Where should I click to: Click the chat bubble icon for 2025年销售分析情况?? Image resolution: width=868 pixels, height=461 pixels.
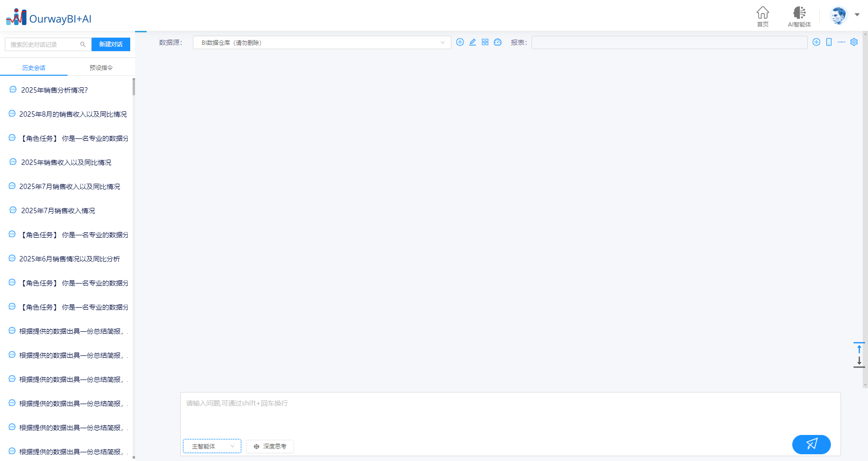(x=13, y=90)
